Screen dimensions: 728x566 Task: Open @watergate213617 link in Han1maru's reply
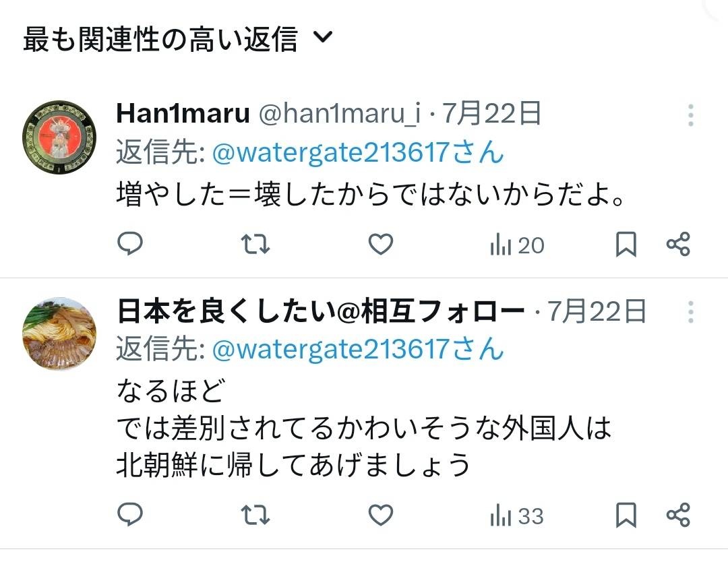pos(357,152)
